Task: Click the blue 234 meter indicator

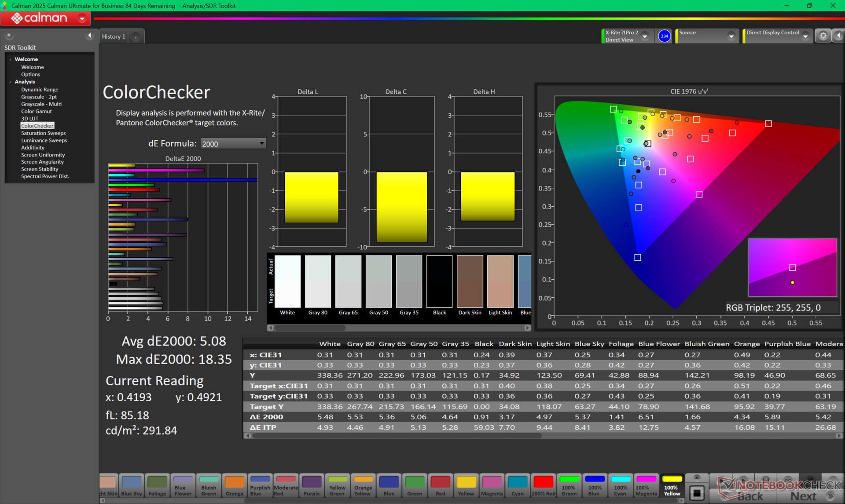Action: 664,36
